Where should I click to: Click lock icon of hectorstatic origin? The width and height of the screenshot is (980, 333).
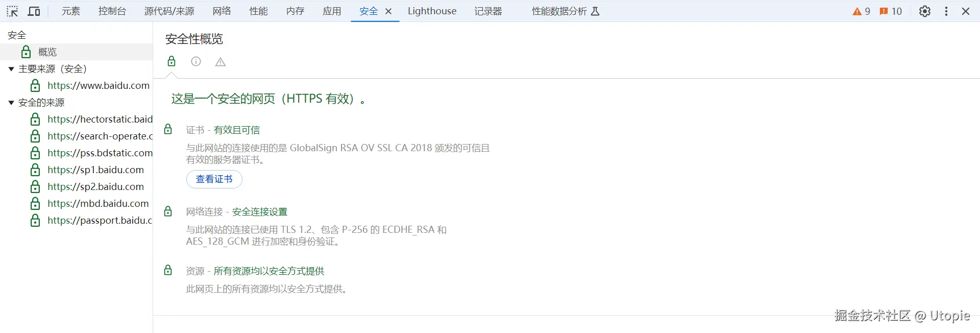pyautogui.click(x=35, y=119)
